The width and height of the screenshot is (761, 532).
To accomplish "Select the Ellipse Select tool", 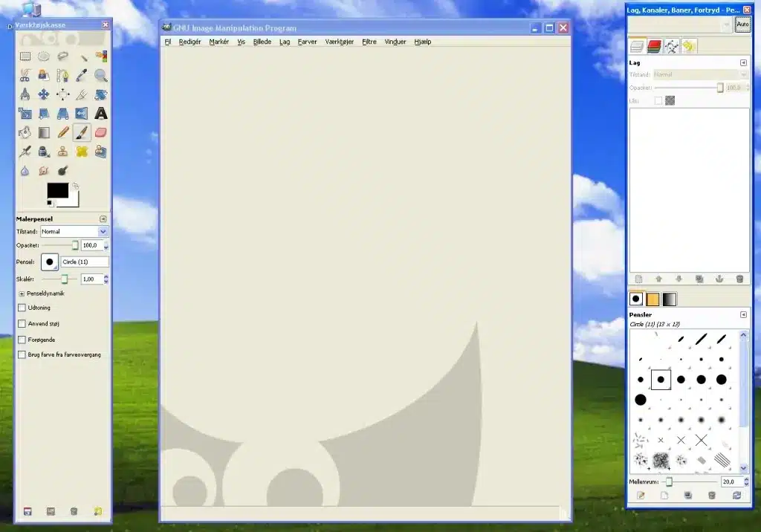I will click(44, 56).
